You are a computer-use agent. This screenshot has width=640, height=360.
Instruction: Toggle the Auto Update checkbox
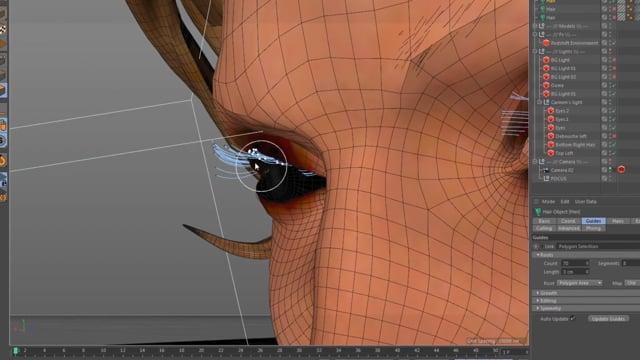[x=573, y=318]
